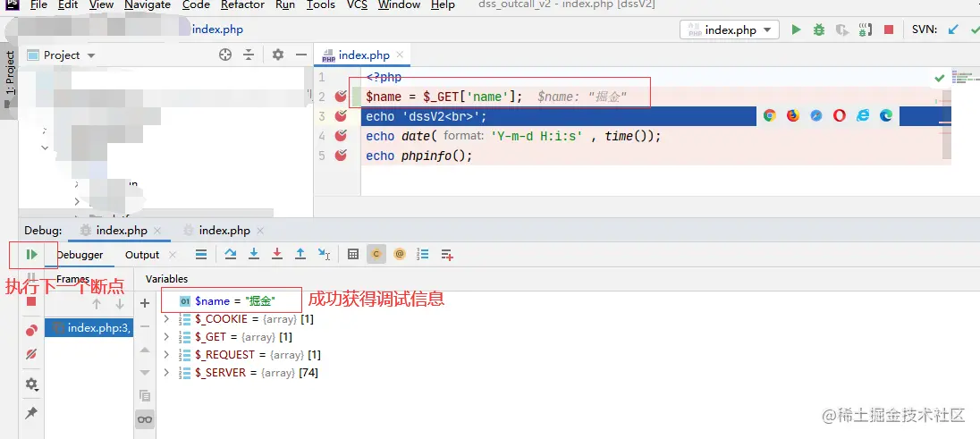This screenshot has height=439, width=980.
Task: Click the Run to Cursor icon
Action: pyautogui.click(x=324, y=254)
